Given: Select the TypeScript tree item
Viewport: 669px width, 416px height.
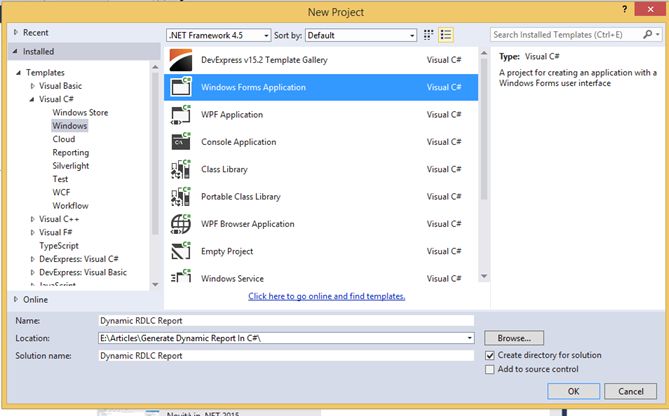Looking at the screenshot, I should 59,245.
